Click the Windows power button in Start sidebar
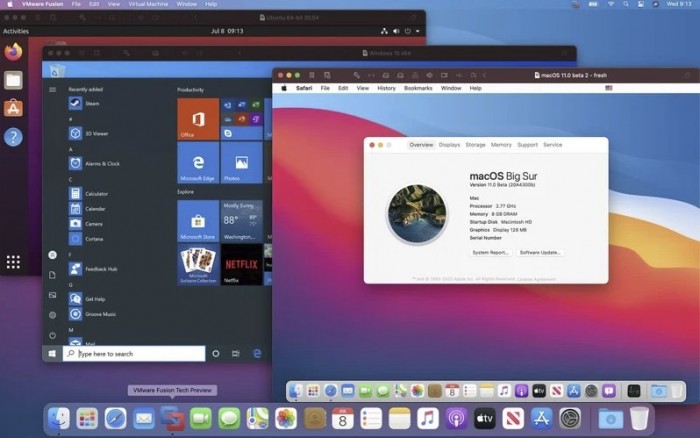 52,335
